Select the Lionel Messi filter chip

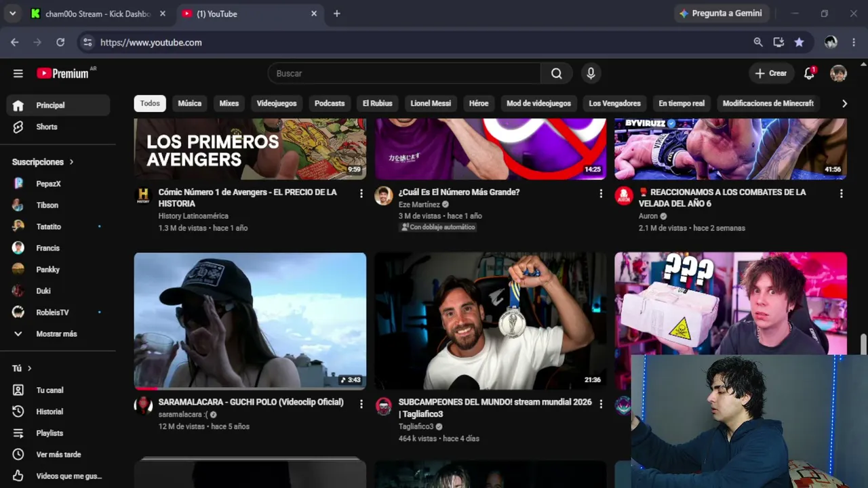pos(431,104)
